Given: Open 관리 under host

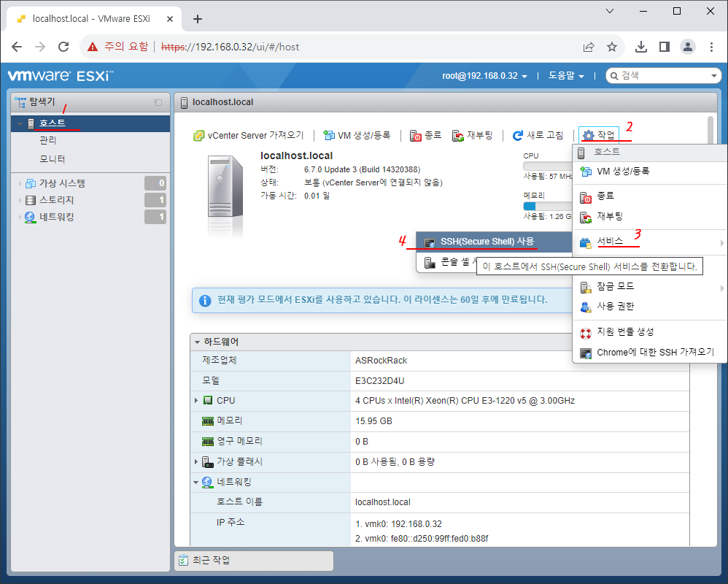Looking at the screenshot, I should (48, 140).
